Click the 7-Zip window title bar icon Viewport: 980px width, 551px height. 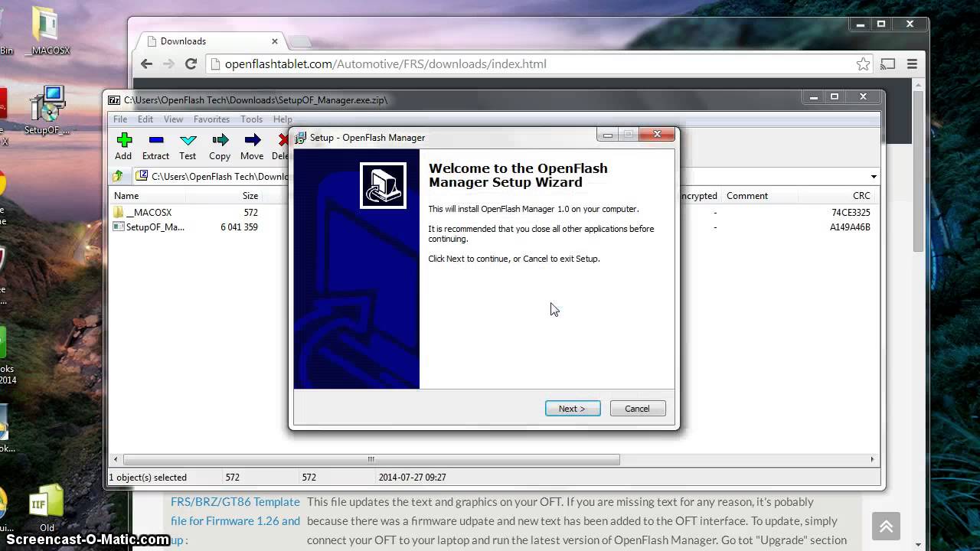[114, 100]
